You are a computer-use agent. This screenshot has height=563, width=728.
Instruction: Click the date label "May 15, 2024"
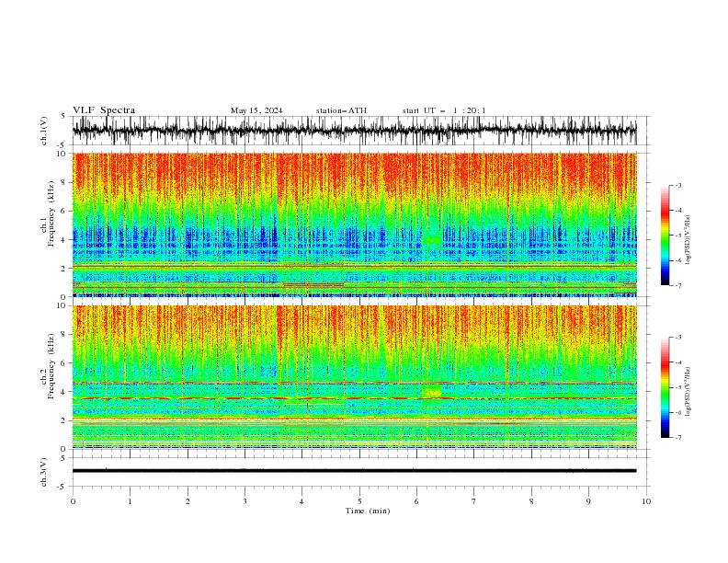(256, 110)
